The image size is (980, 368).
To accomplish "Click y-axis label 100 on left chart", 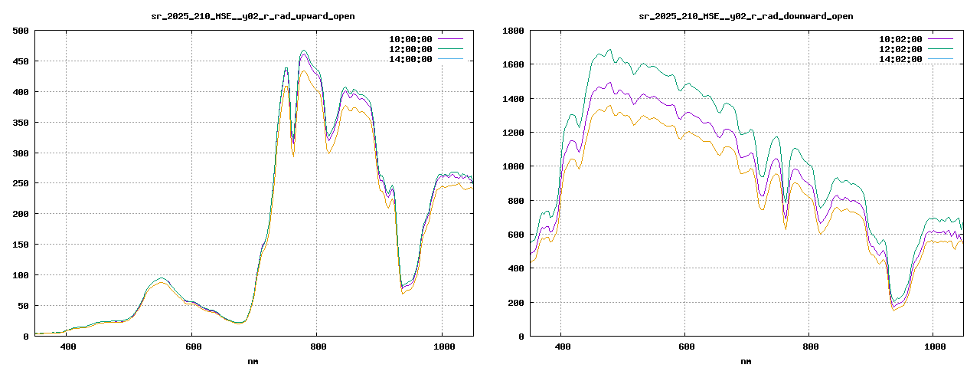I will click(x=21, y=275).
